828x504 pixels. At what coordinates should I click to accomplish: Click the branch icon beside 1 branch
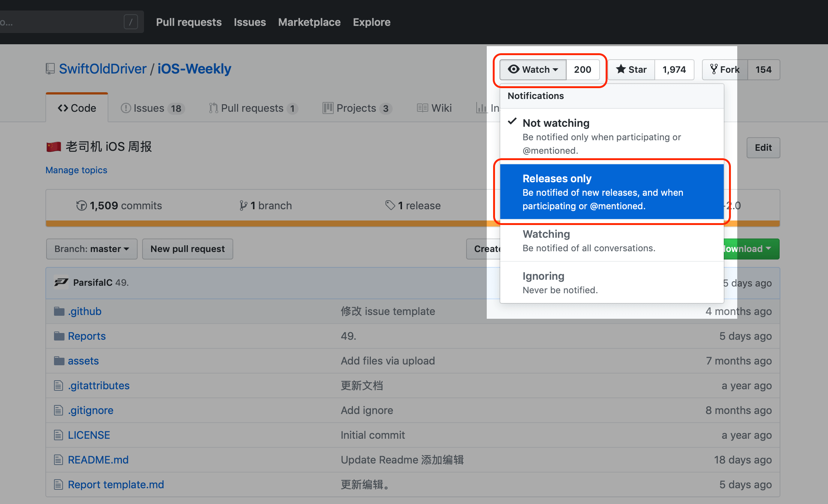click(243, 205)
